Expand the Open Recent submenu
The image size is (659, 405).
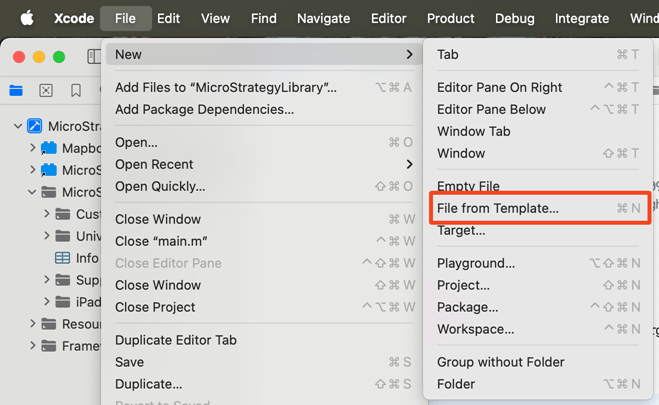pos(264,164)
